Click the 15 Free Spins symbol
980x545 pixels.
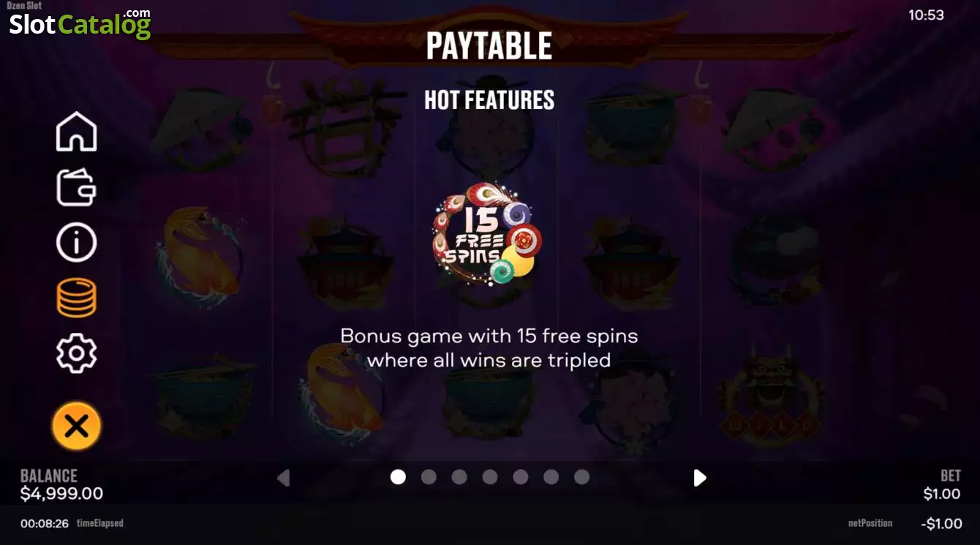pos(487,234)
